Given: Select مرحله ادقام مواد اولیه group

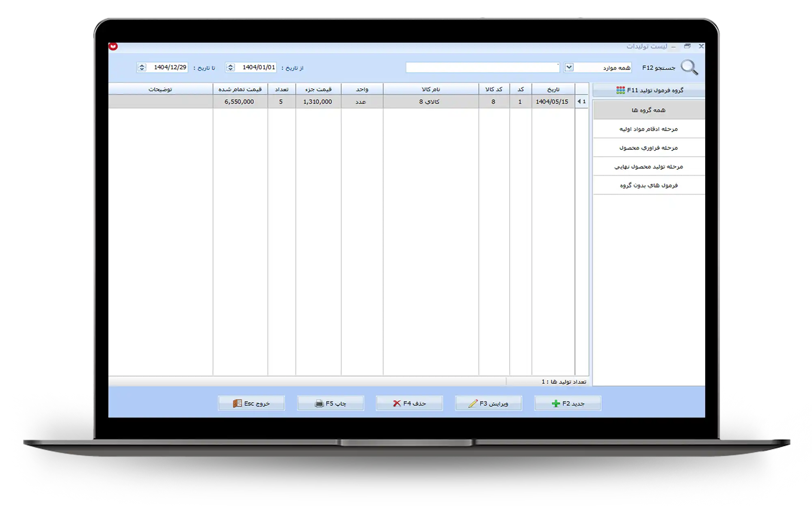Looking at the screenshot, I should 648,129.
